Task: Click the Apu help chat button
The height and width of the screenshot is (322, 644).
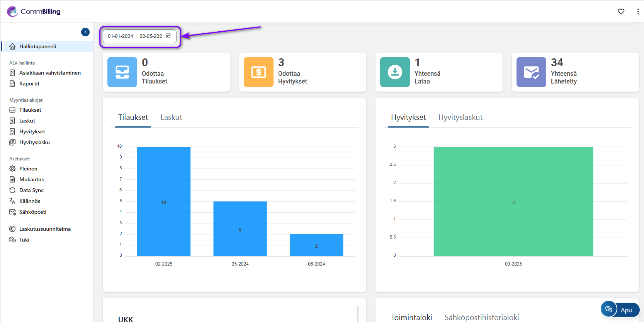Action: tap(620, 310)
